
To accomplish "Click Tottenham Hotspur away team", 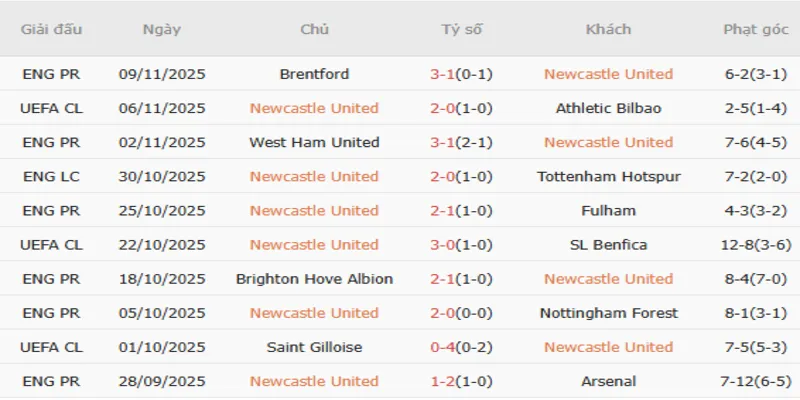I will 608,176.
